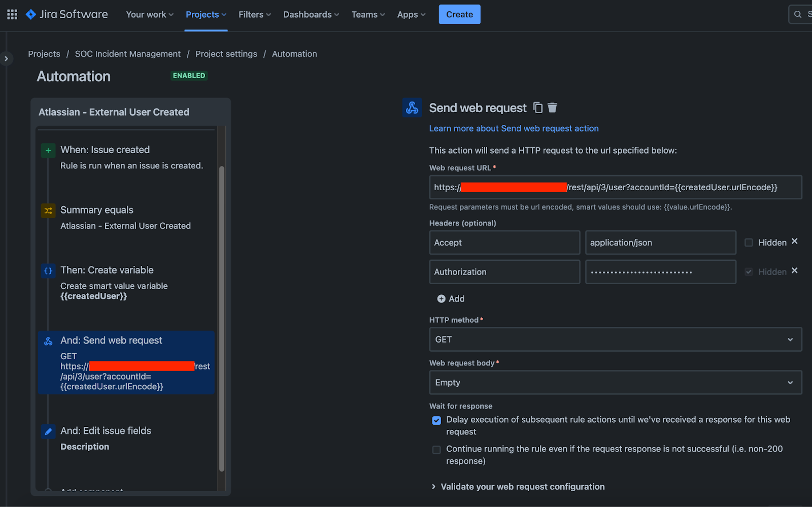Open Learn more about Send web request link
Viewport: 812px width, 507px height.
click(x=514, y=128)
